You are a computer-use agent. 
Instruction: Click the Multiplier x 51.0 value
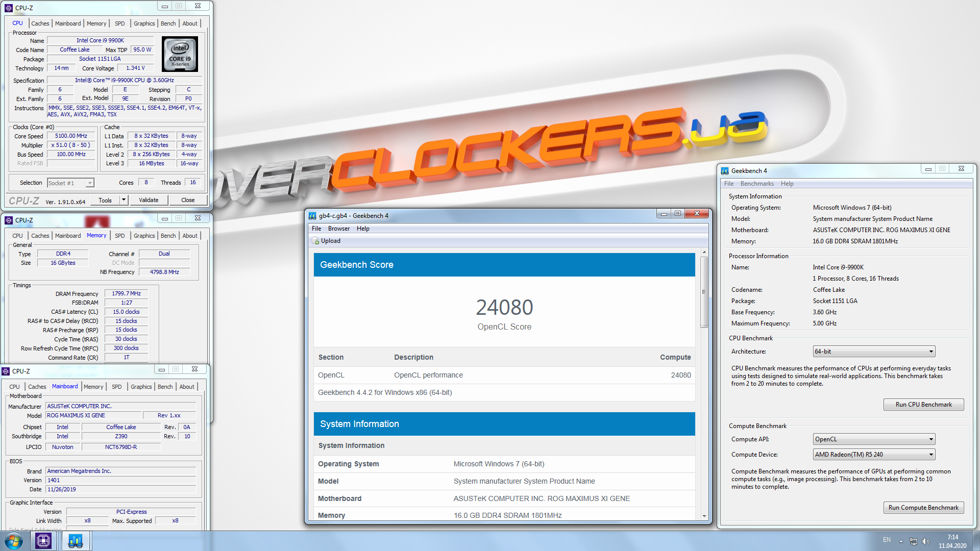click(71, 145)
